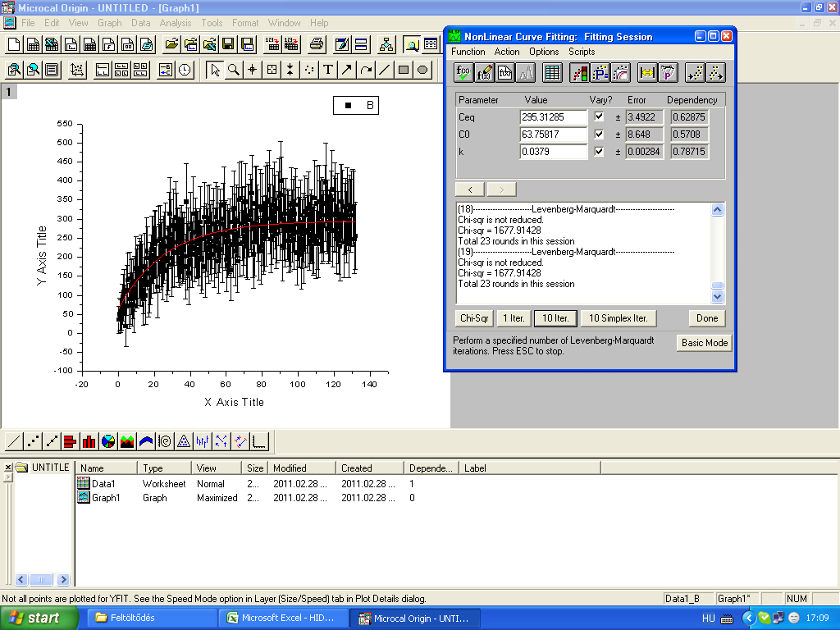Click the Save project floppy disk icon

tap(228, 44)
